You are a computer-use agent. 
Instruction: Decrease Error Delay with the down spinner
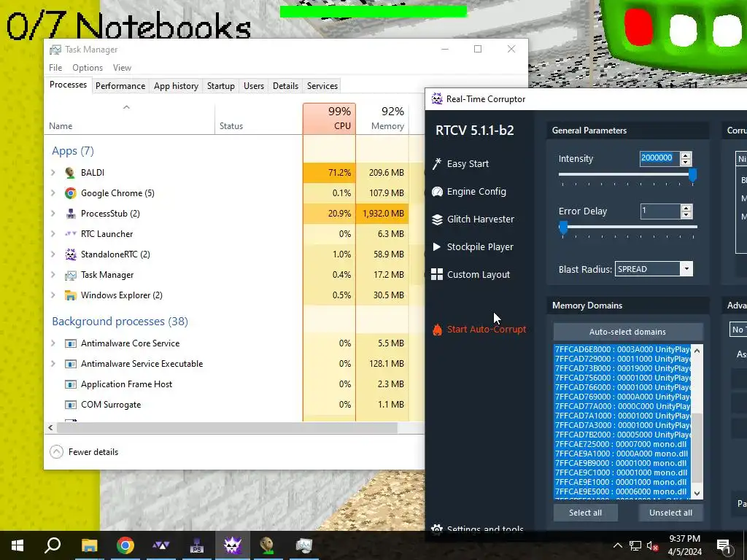(686, 215)
